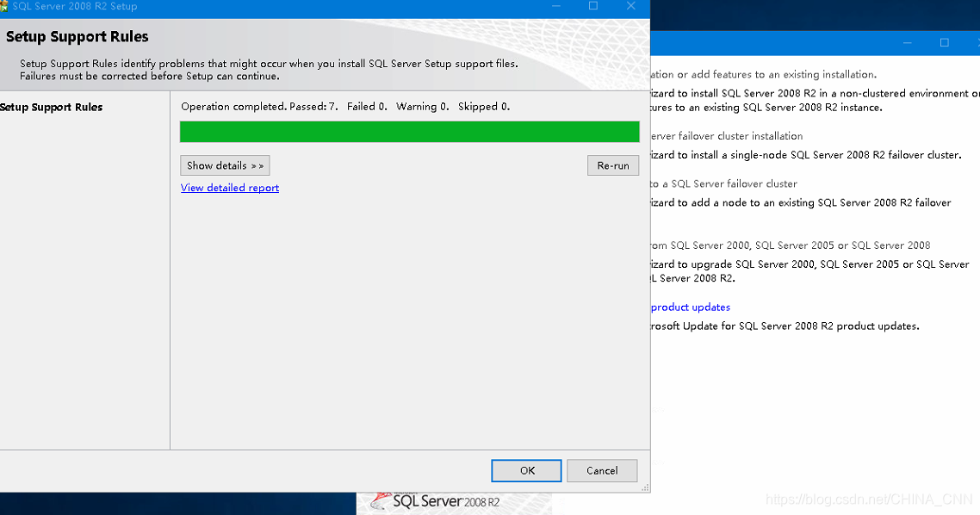Click the 'Failed 0.' status text
980x515 pixels.
[x=367, y=106]
